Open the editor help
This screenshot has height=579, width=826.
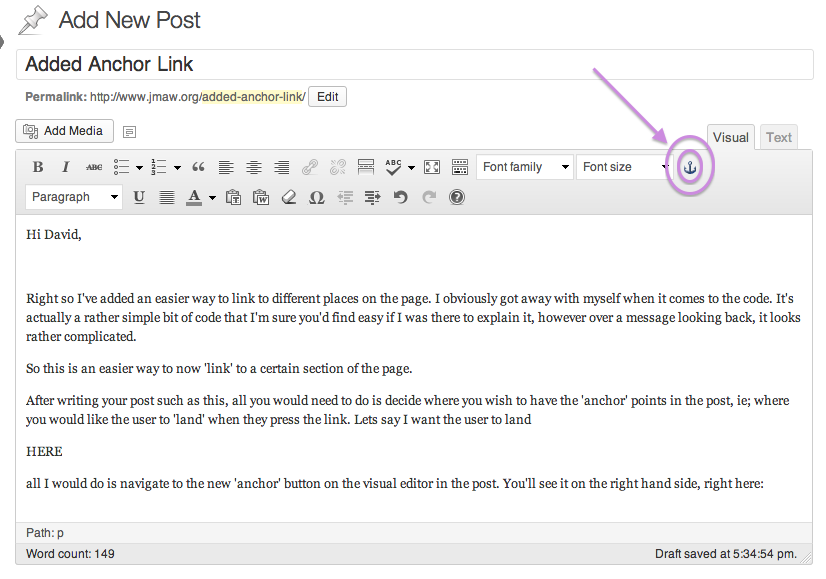(x=457, y=198)
